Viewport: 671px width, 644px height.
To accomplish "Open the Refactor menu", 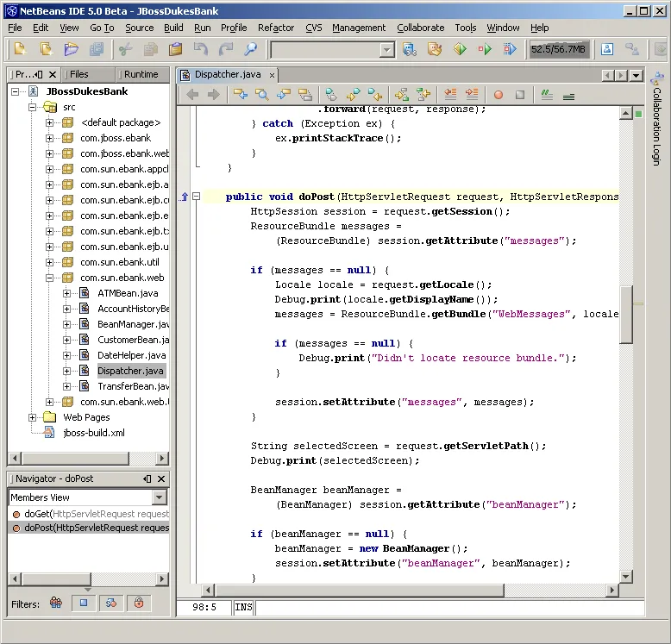I will tap(276, 28).
